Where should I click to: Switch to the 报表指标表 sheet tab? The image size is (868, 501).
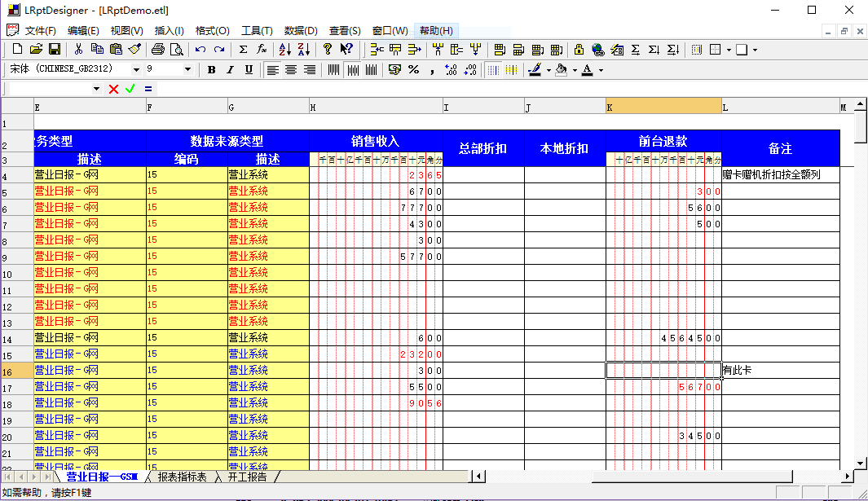(x=182, y=477)
